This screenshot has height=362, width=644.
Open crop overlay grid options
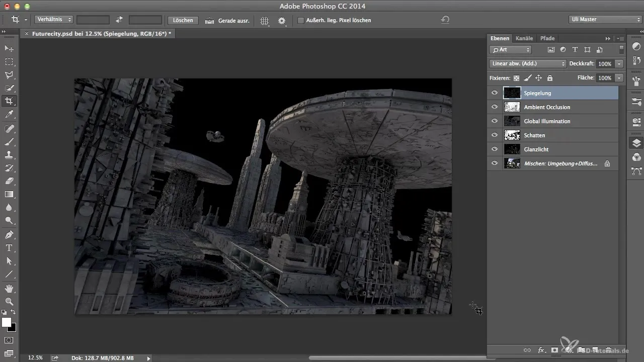265,21
